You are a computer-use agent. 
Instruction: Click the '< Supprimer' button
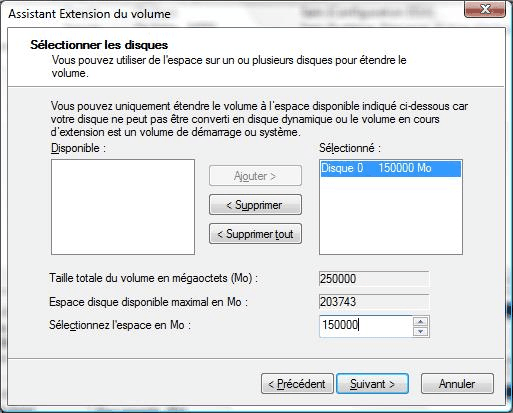point(255,205)
